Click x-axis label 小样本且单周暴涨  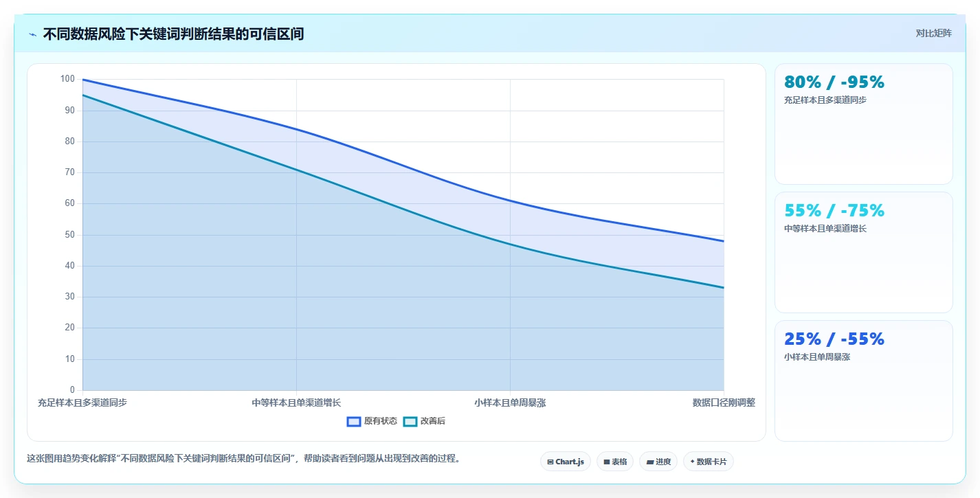(510, 403)
